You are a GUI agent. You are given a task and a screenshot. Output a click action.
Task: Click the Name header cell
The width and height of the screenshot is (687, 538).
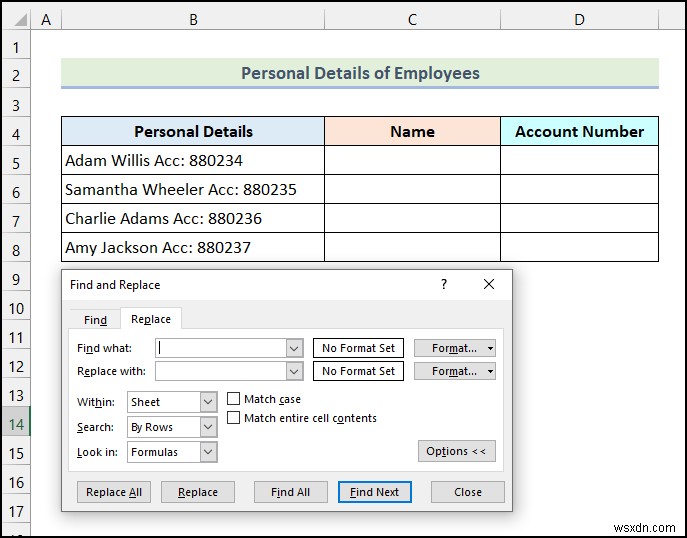click(412, 131)
